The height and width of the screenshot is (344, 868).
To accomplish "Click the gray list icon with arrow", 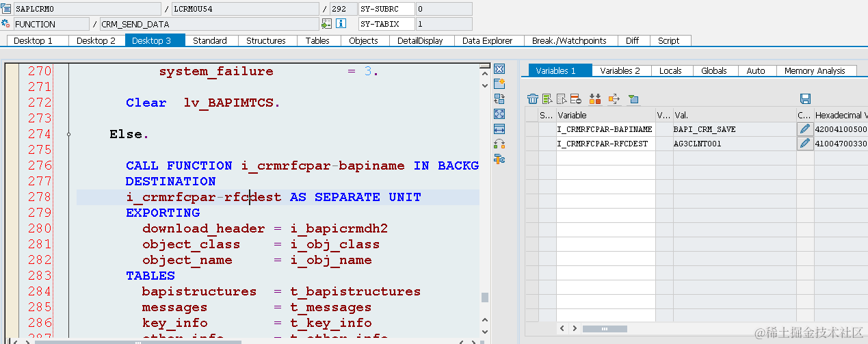I will point(561,99).
